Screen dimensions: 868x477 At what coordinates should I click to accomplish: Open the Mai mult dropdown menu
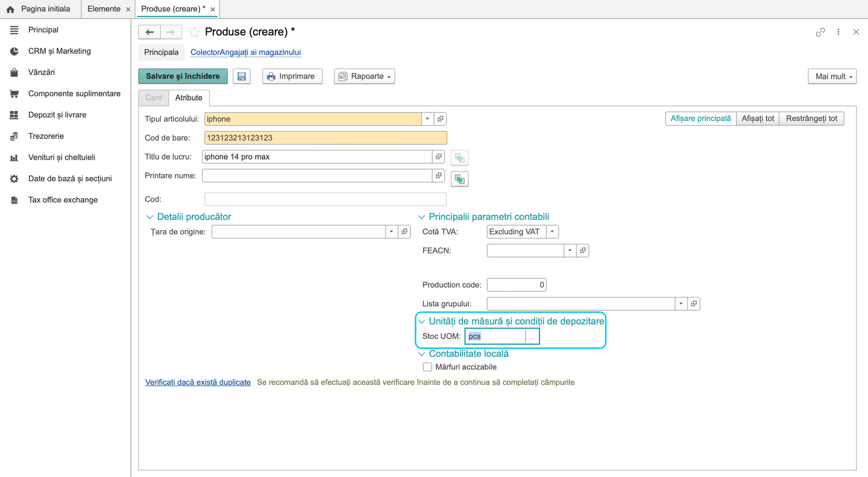coord(832,76)
